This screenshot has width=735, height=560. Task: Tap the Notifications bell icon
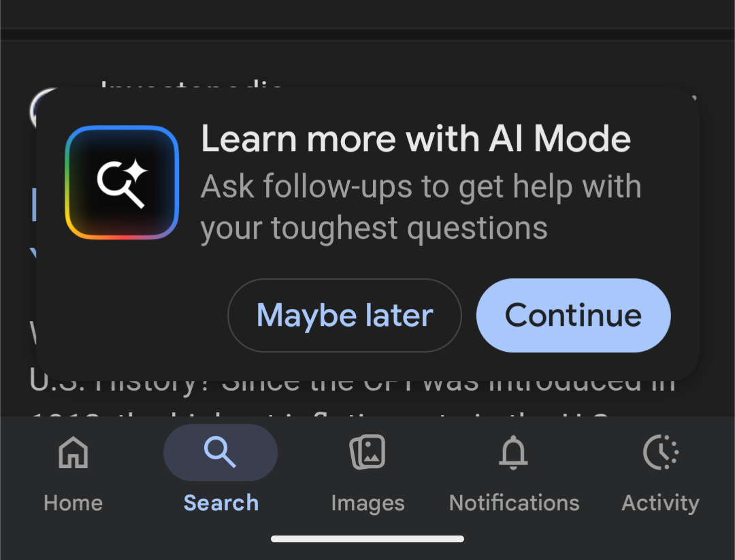[x=514, y=452]
